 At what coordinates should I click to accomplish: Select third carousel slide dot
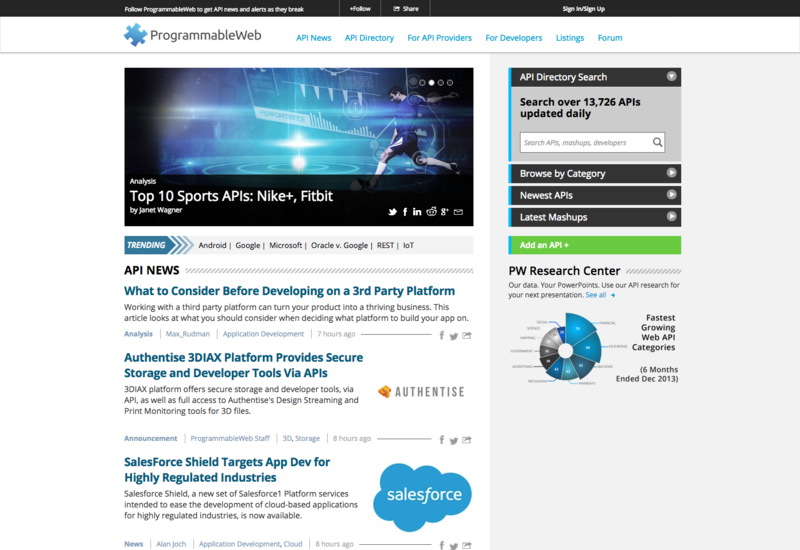click(440, 83)
